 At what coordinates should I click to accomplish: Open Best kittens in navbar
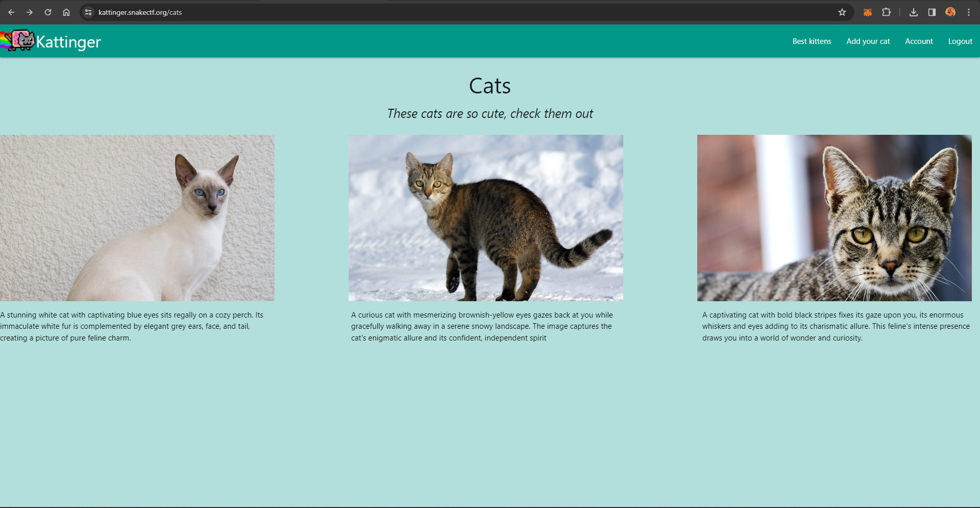(x=812, y=41)
